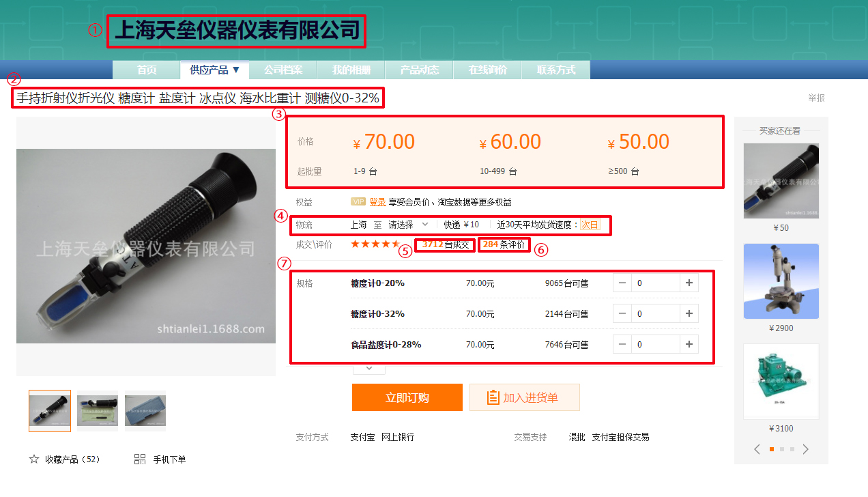The height and width of the screenshot is (497, 868).
Task: Decrease quantity for 糖度计0-20%
Action: pyautogui.click(x=622, y=283)
